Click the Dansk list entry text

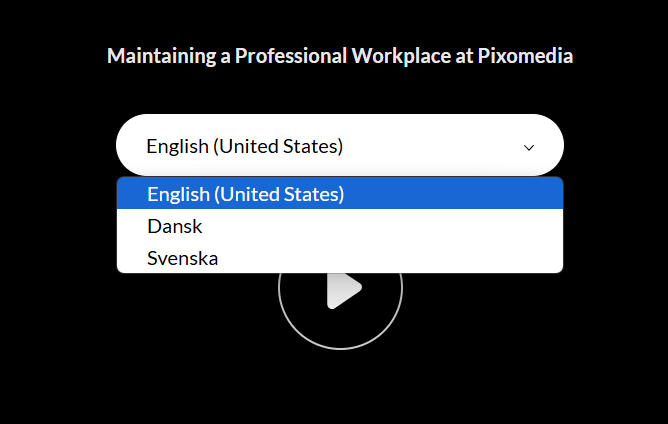pos(175,226)
